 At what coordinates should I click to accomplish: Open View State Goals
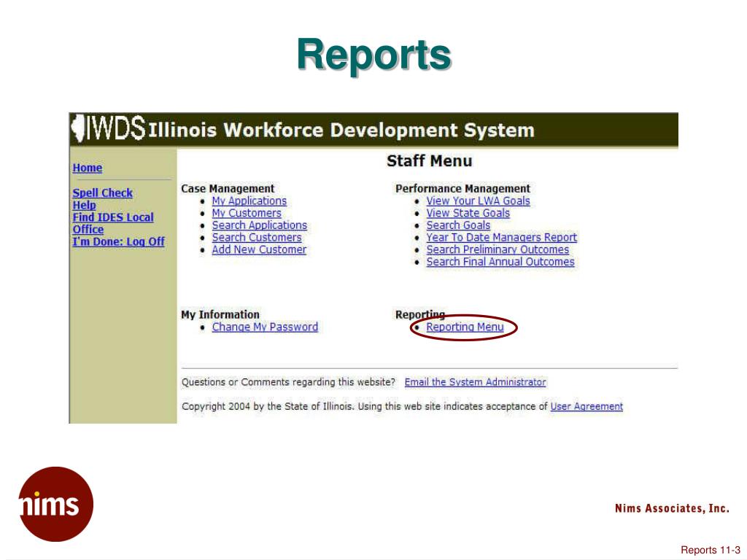coord(468,214)
